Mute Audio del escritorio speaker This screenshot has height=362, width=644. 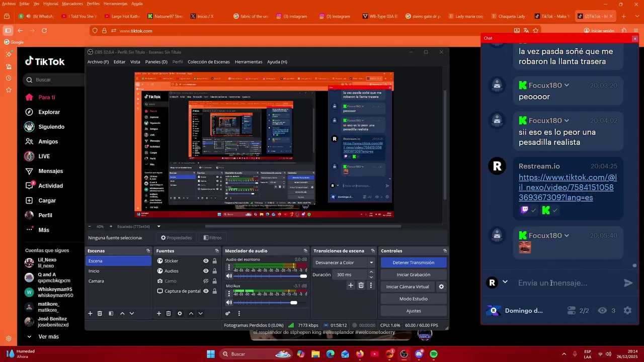tap(229, 276)
